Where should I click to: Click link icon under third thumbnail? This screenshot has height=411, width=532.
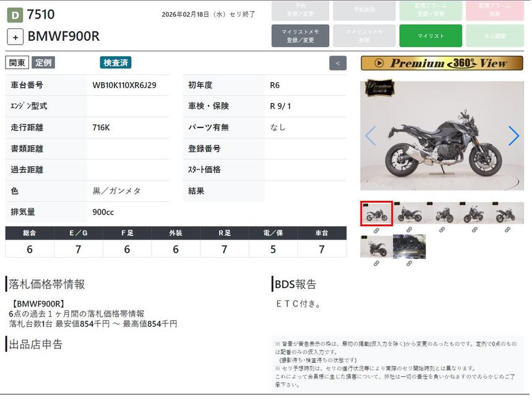click(442, 230)
